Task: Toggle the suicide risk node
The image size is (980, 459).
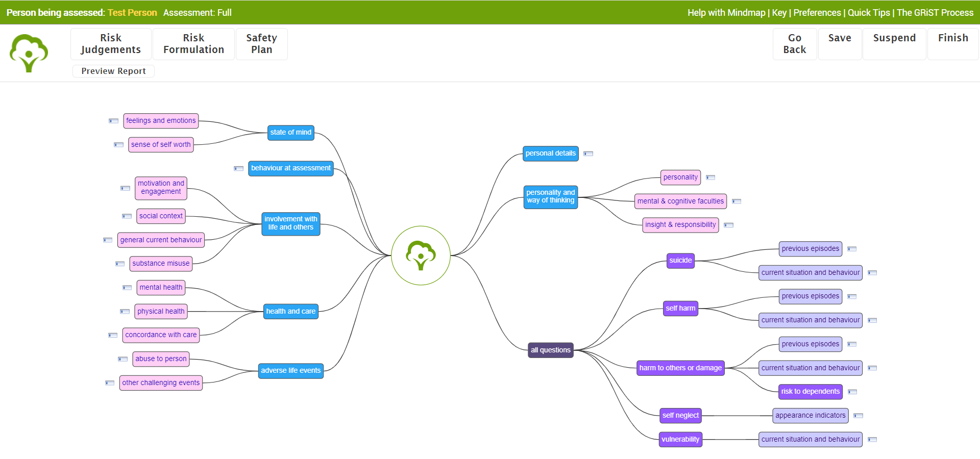Action: 680,261
